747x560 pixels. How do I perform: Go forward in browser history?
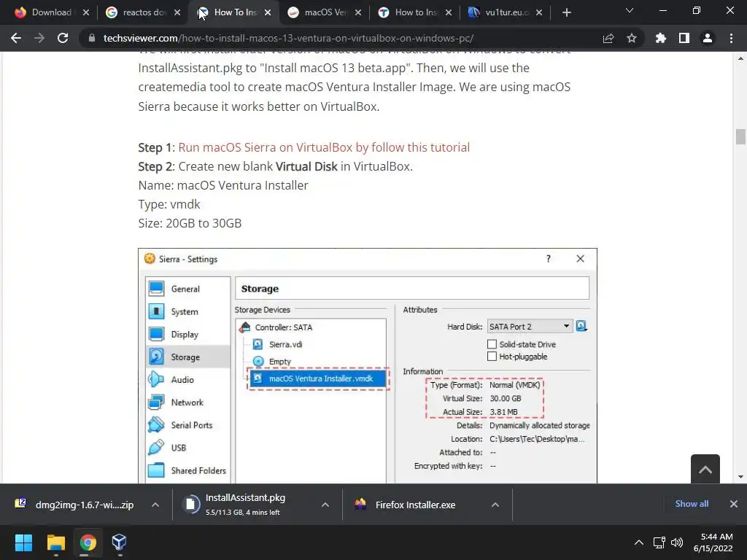coord(39,38)
